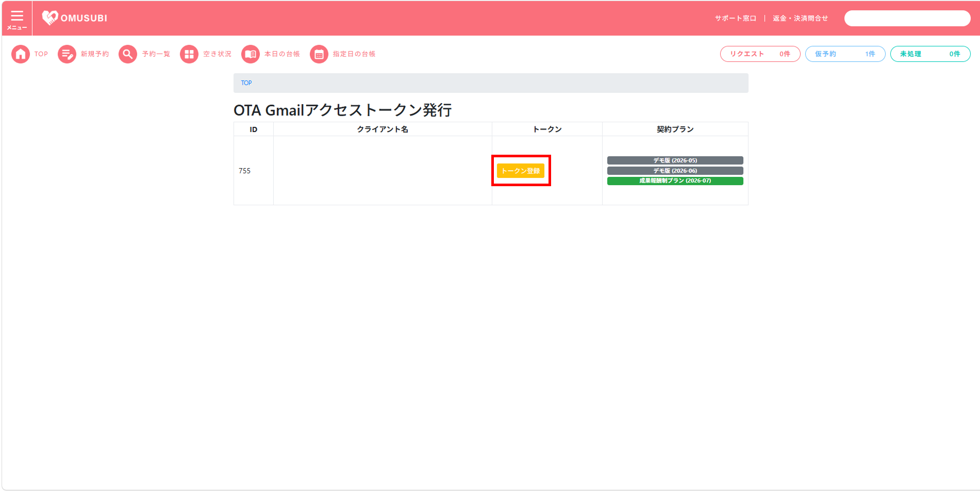The image size is (980, 492).
Task: Click the 空き状況 grid icon
Action: [x=189, y=54]
